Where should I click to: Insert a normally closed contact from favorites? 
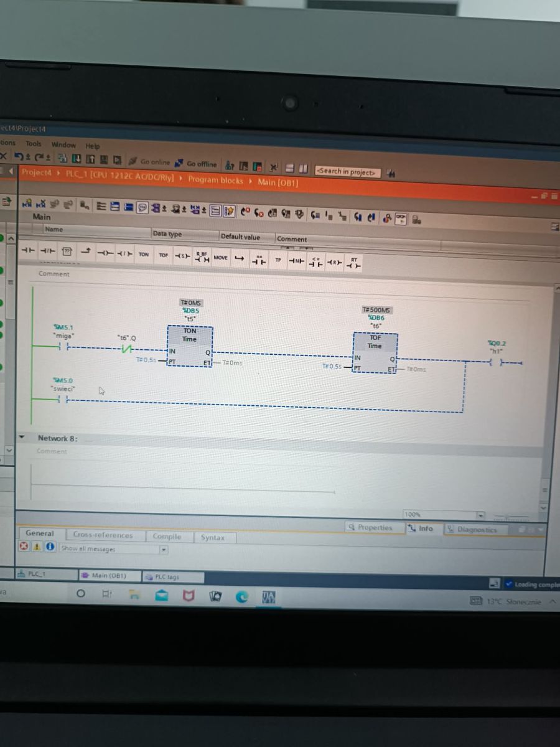(x=48, y=251)
